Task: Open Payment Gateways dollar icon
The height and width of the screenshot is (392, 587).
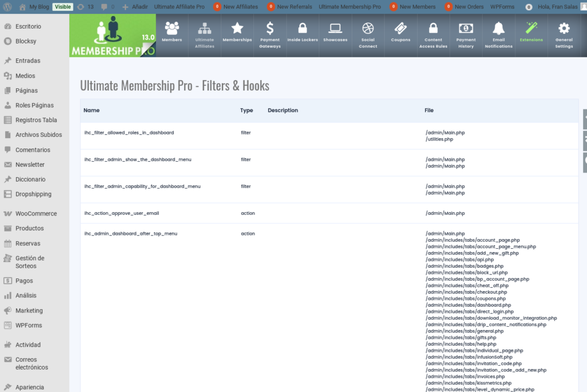Action: click(x=269, y=29)
